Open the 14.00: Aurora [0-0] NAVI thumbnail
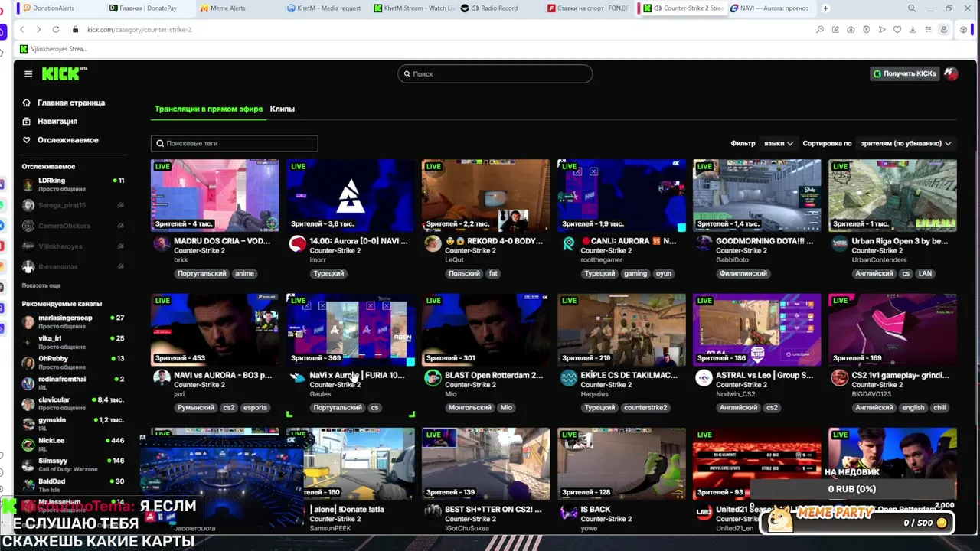Screen dimensions: 980x551 350,195
